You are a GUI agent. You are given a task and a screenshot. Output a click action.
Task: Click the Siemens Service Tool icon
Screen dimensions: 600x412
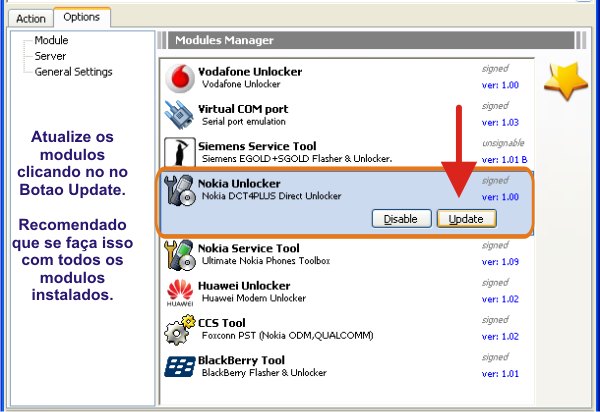[180, 152]
